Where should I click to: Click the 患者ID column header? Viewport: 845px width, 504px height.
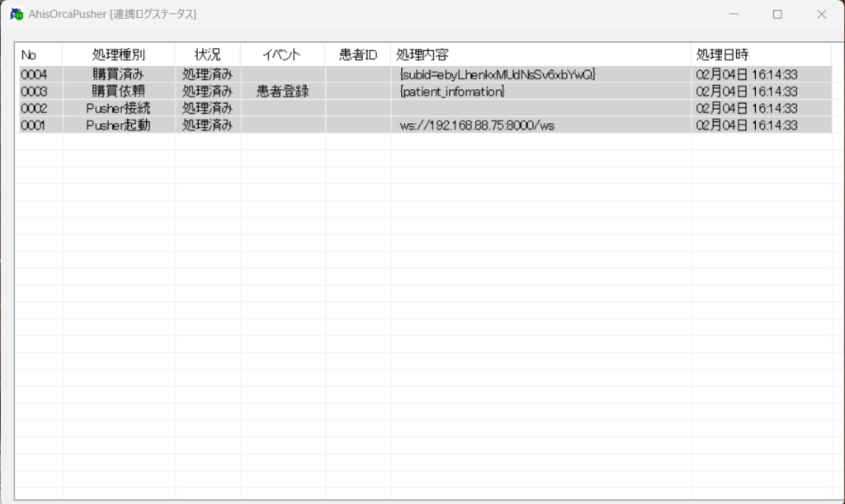tap(358, 55)
